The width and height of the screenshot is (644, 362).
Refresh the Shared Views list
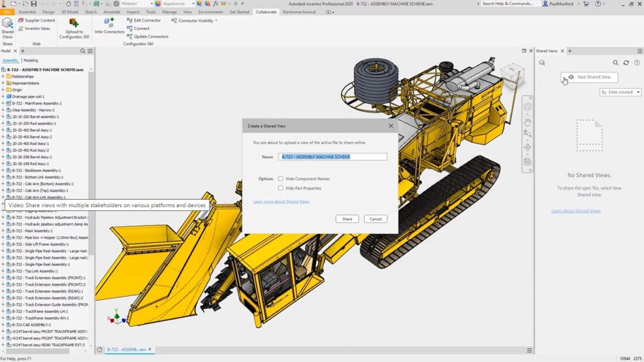point(626,63)
